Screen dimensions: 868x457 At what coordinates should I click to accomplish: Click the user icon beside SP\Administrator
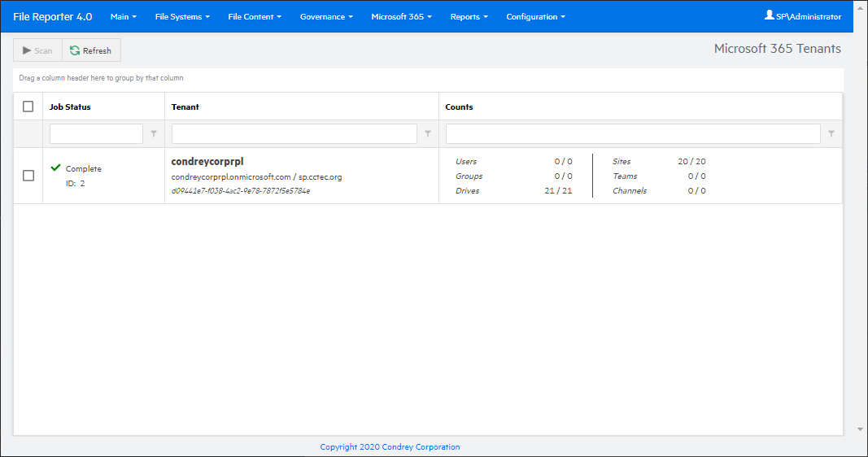769,15
